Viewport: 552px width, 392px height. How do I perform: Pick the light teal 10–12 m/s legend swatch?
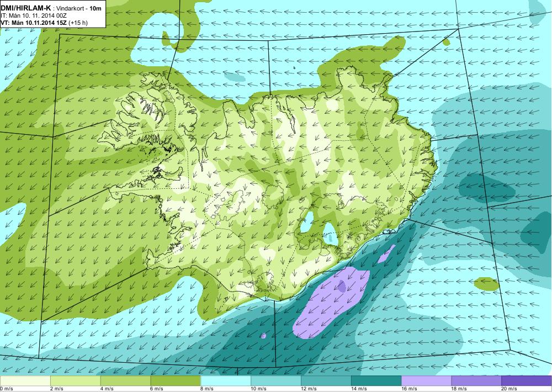tap(275, 381)
